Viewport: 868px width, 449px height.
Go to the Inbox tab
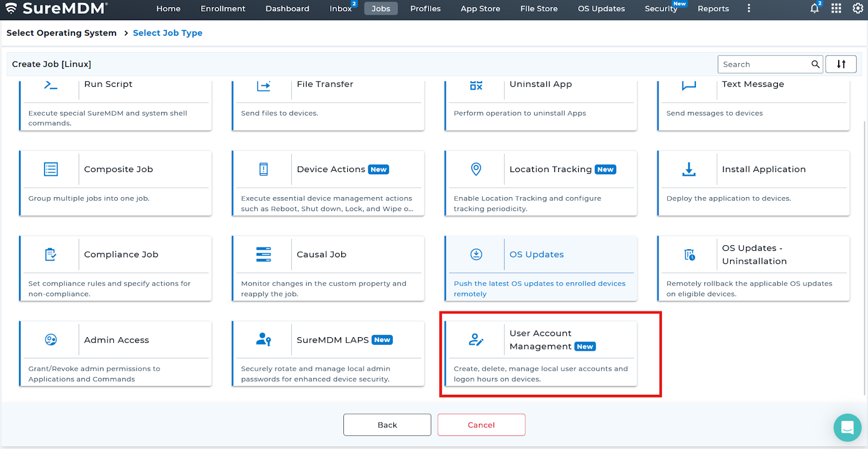(340, 9)
